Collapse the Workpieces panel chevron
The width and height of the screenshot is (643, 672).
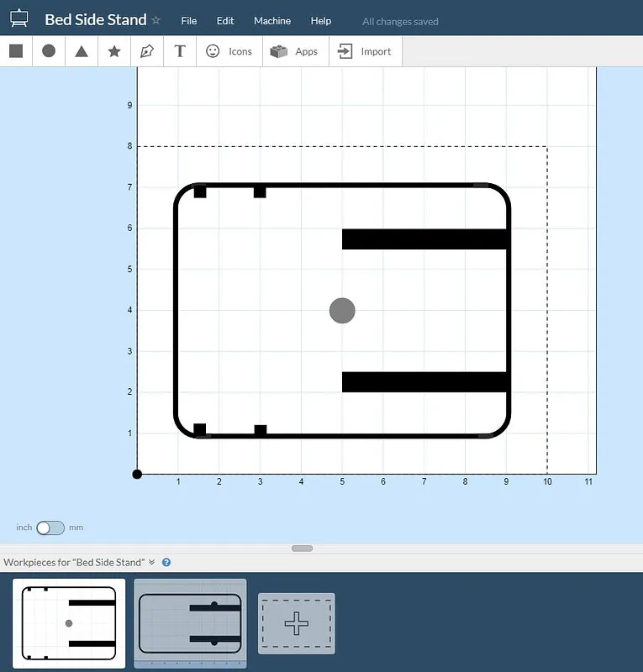pyautogui.click(x=152, y=562)
